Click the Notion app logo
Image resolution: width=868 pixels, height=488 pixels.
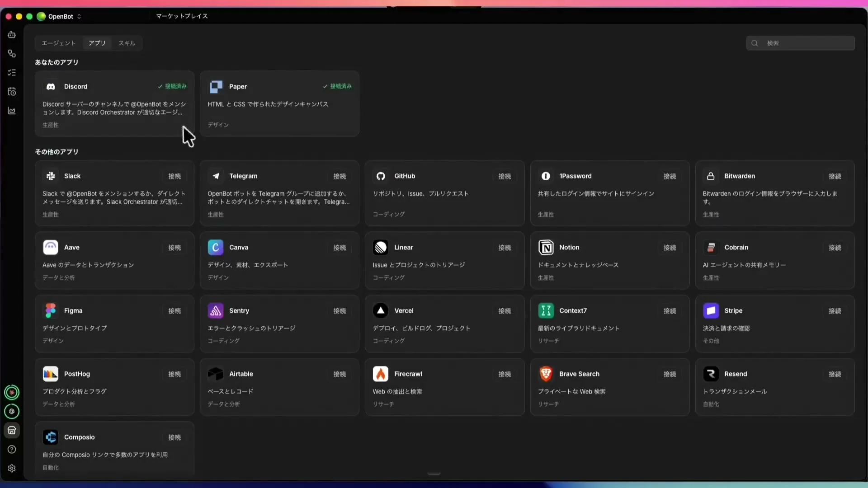point(546,247)
